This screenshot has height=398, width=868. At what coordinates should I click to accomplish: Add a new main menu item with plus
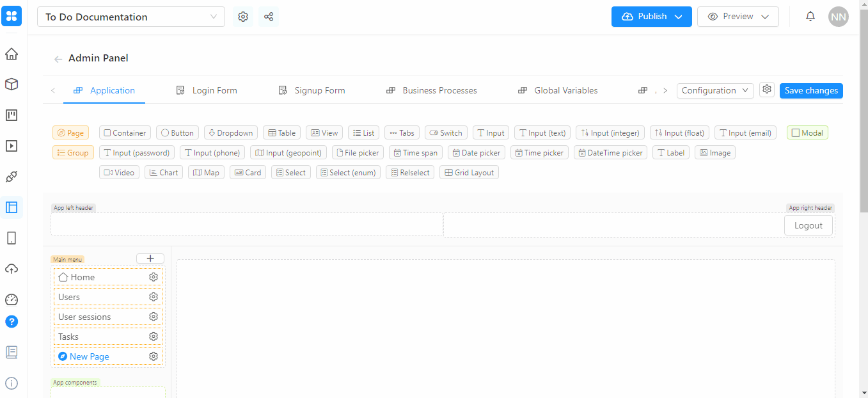(x=150, y=259)
